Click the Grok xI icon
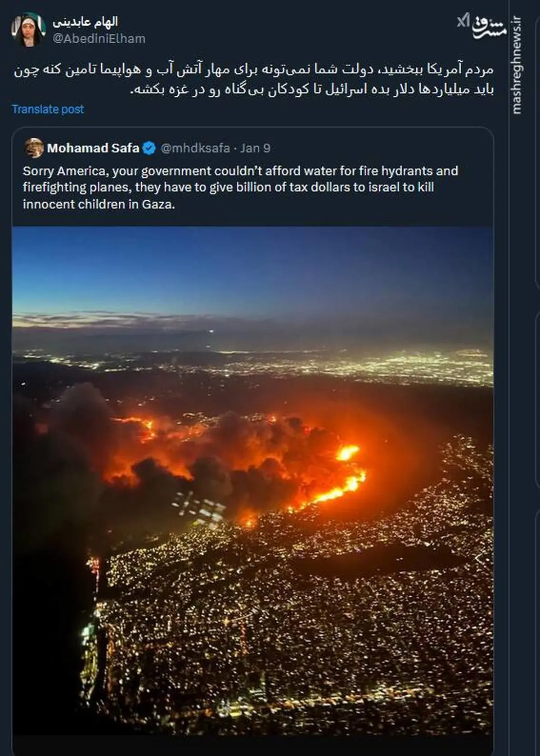 point(463,21)
